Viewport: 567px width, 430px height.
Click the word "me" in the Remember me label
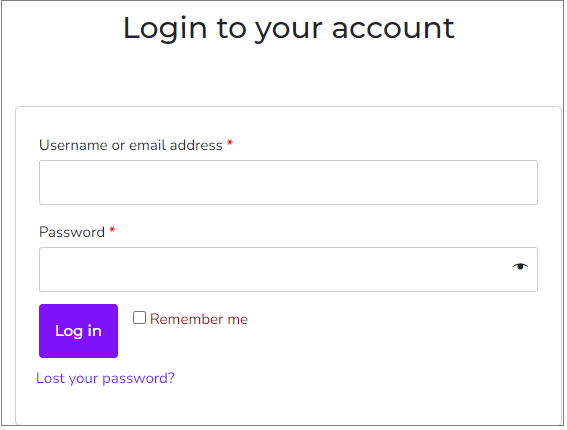tap(238, 321)
